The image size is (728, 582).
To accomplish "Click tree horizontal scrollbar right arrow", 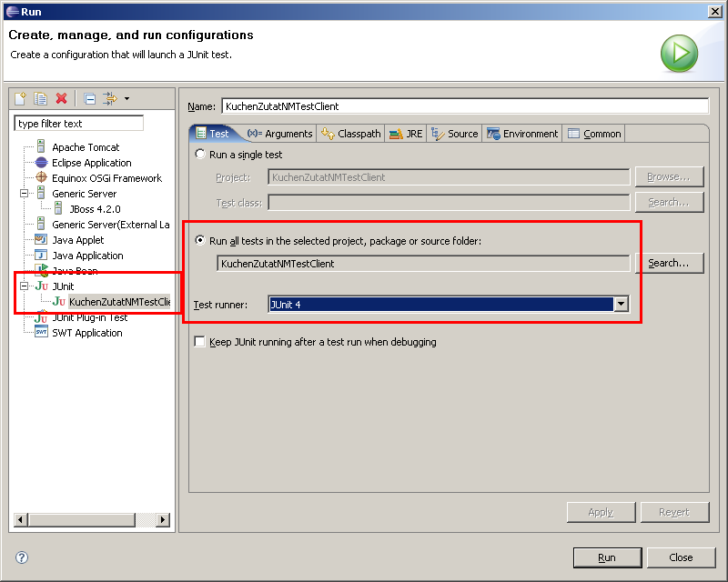I will pyautogui.click(x=163, y=520).
